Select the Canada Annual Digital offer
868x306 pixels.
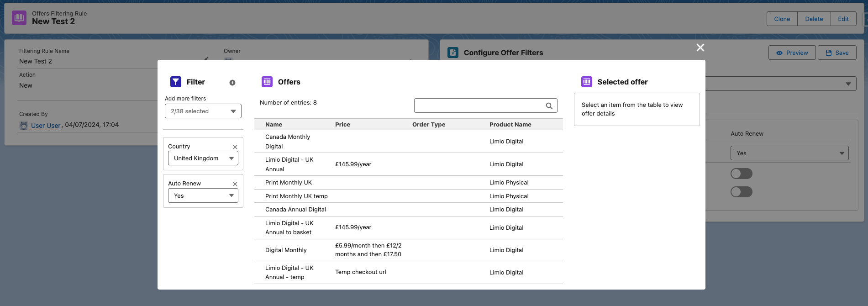click(409, 210)
